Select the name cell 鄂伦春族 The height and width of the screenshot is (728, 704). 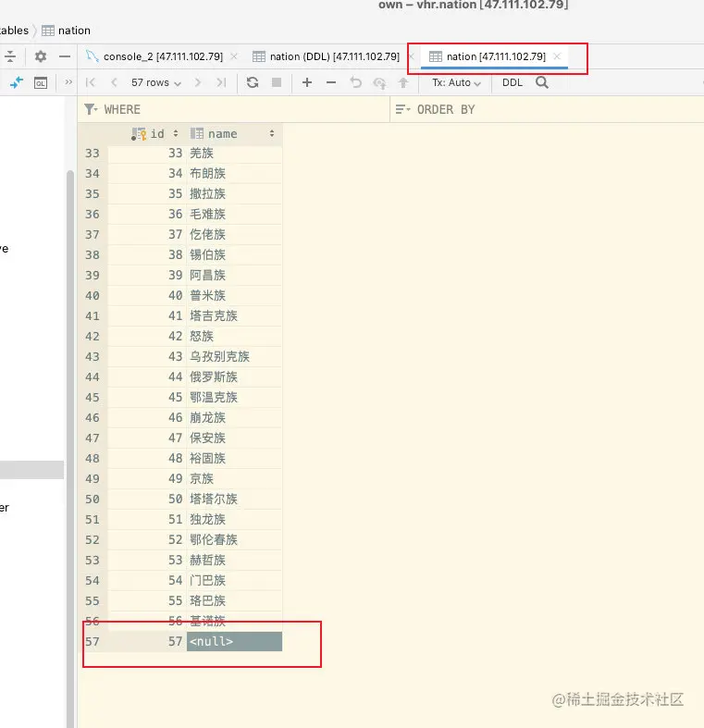click(234, 539)
